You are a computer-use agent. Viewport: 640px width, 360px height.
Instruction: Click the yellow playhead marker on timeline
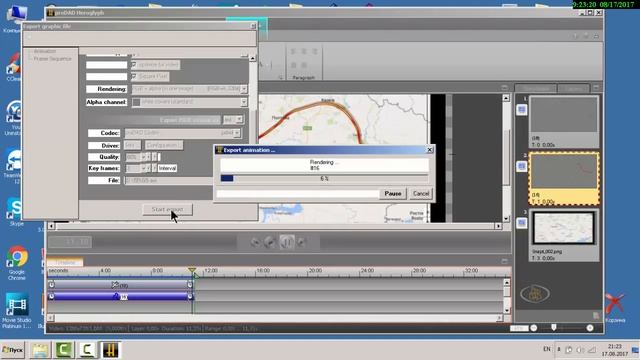pyautogui.click(x=192, y=271)
